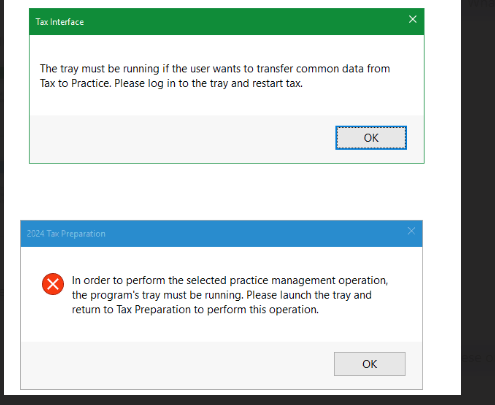Click the dark background right of the dialogs
Viewport: 495px width, 405px height.
[478, 200]
